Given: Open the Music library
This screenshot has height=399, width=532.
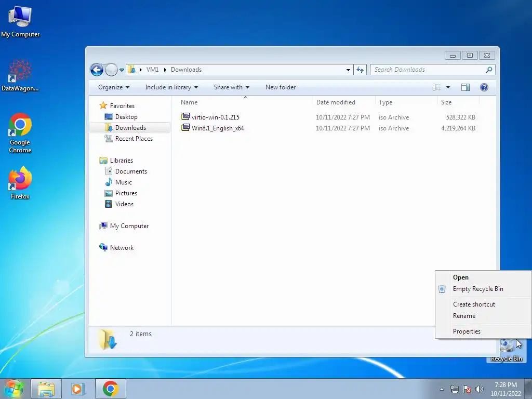Looking at the screenshot, I should click(124, 182).
